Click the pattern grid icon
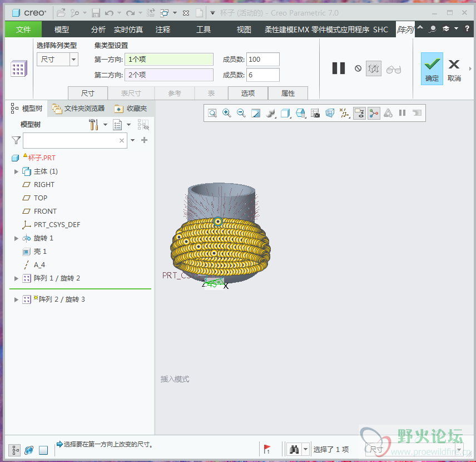Image resolution: width=476 pixels, height=462 pixels. 18,68
